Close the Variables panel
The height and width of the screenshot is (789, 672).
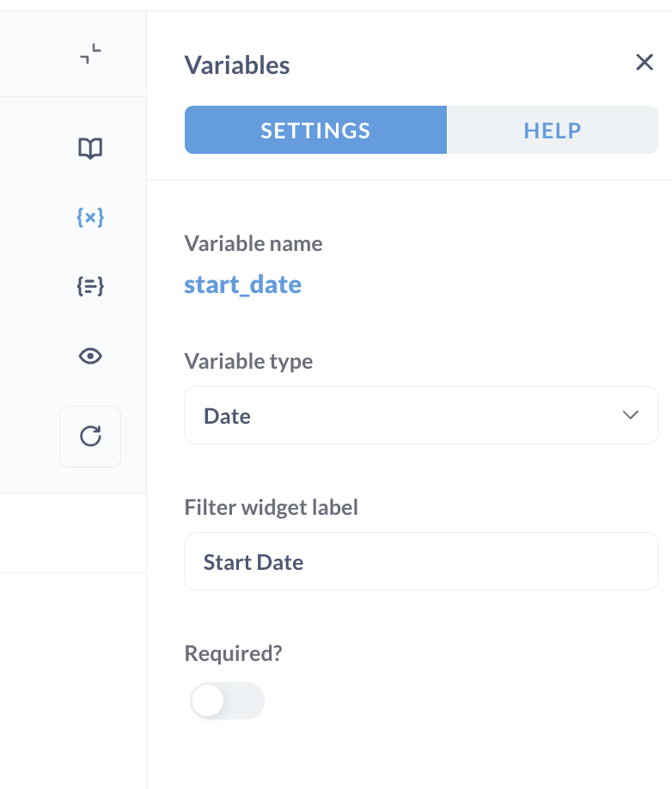645,63
